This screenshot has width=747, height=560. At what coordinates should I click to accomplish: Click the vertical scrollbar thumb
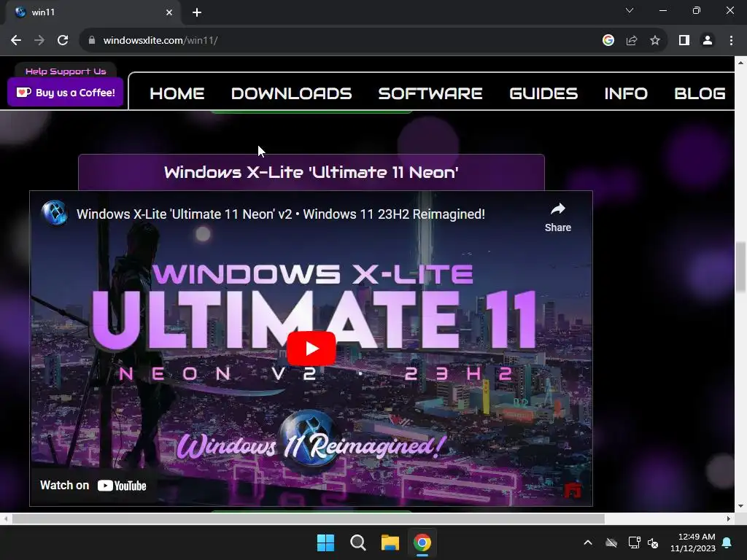click(x=741, y=267)
